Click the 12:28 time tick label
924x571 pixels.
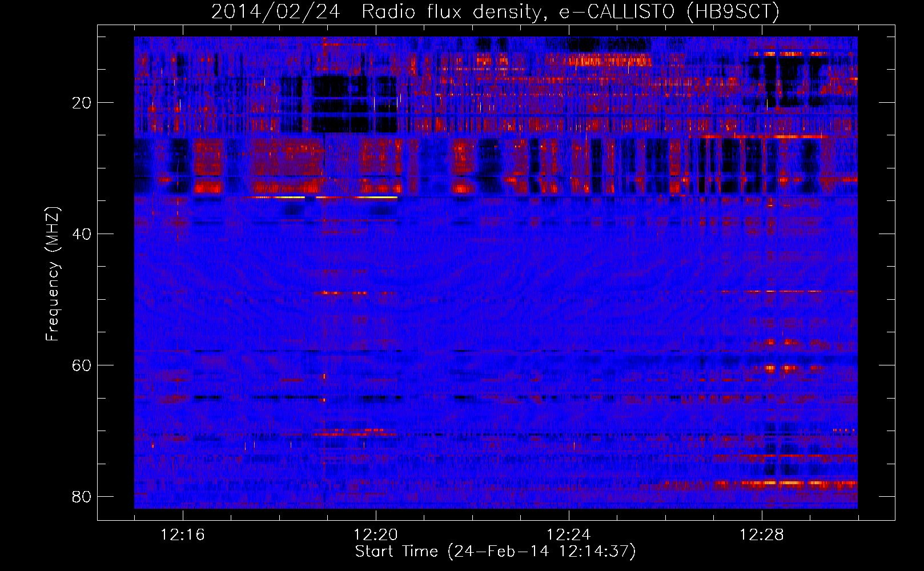762,535
